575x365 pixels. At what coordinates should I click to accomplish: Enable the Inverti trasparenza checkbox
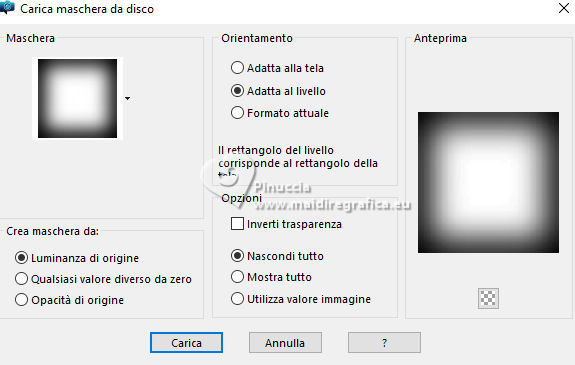pyautogui.click(x=237, y=223)
